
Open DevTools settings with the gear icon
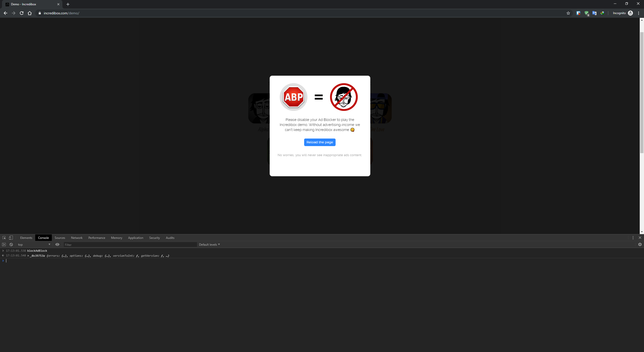pos(640,244)
